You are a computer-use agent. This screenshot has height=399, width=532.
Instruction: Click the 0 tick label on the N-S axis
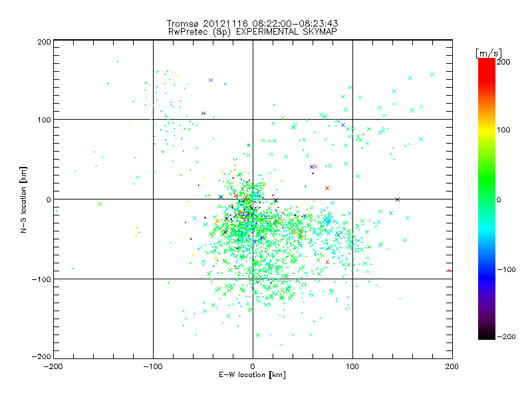pyautogui.click(x=49, y=199)
